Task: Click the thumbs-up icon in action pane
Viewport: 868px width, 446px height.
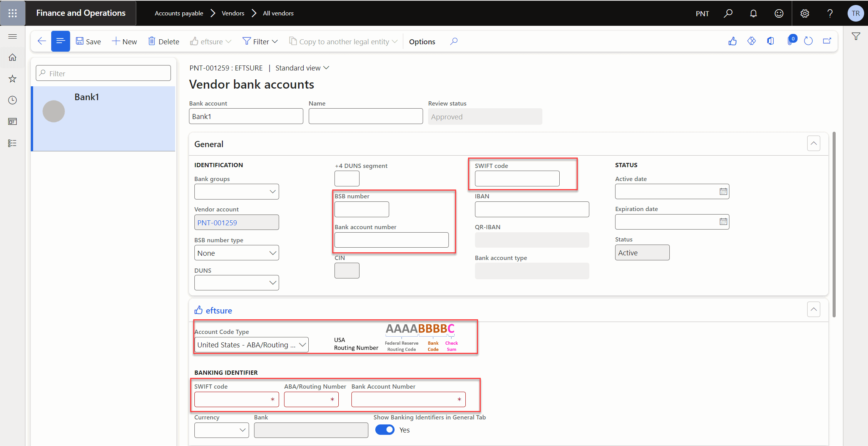Action: 733,41
